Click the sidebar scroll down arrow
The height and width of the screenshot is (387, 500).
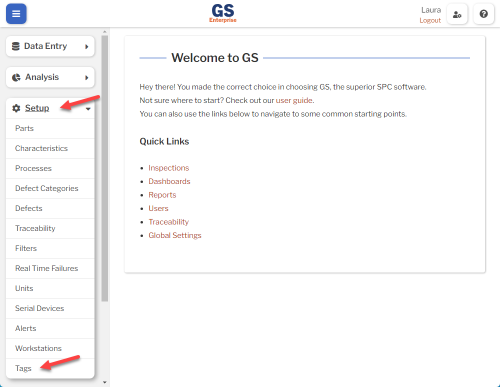105,382
